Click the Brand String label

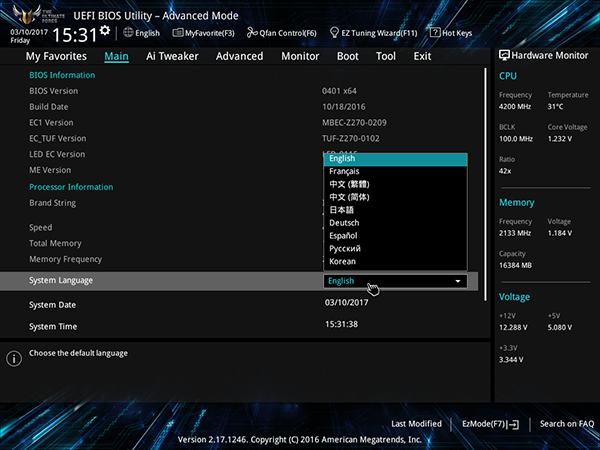(x=52, y=203)
